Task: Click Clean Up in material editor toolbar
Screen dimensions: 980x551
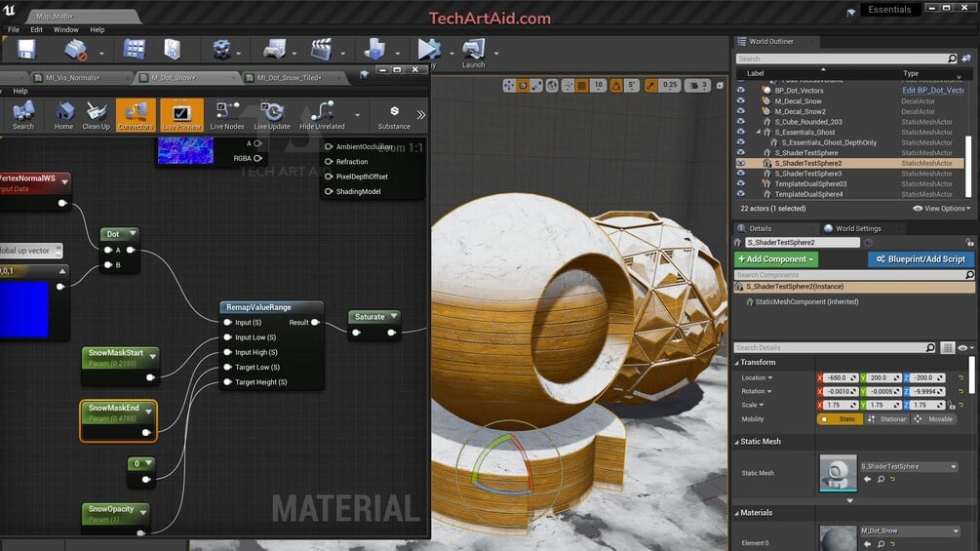Action: point(97,116)
